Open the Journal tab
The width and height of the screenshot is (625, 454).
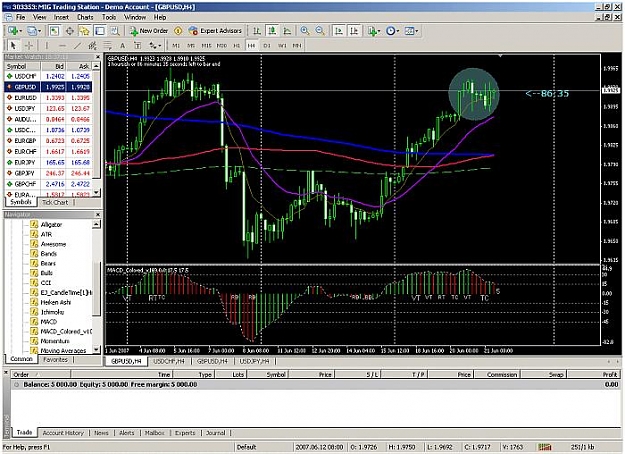[x=216, y=433]
